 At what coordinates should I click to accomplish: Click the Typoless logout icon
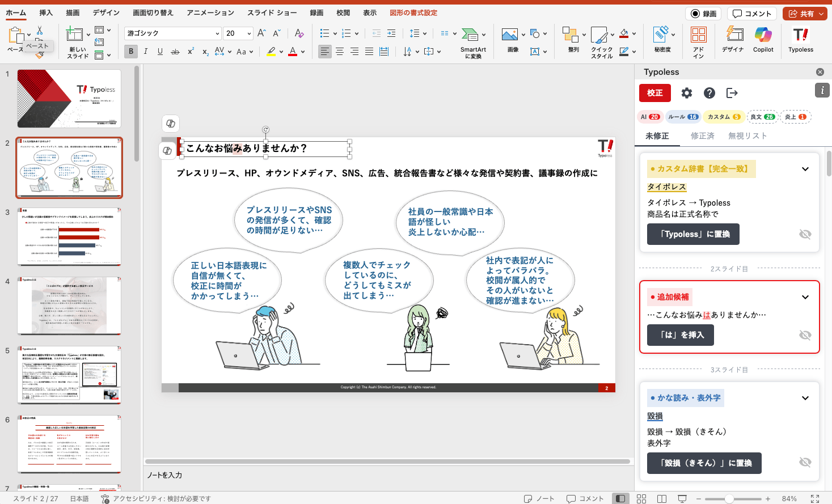pos(732,93)
